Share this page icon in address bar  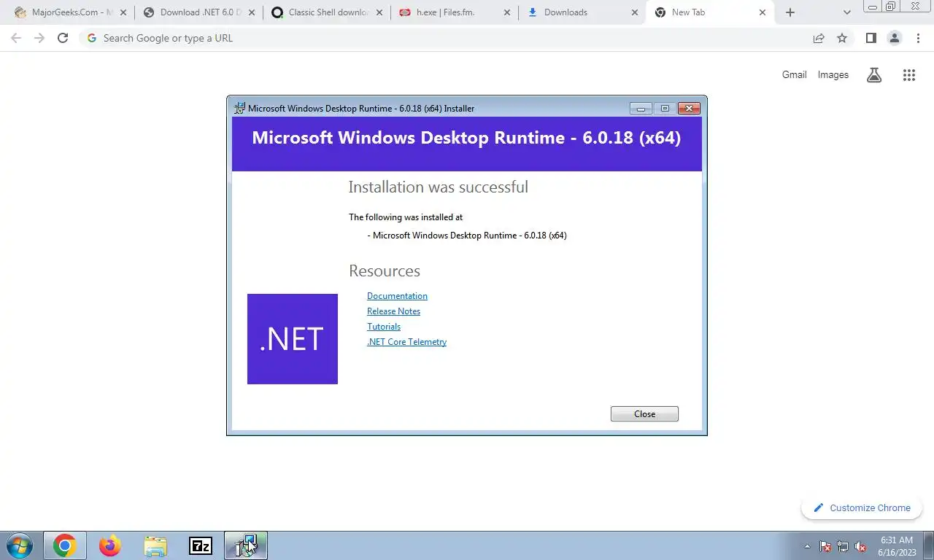[x=819, y=38]
